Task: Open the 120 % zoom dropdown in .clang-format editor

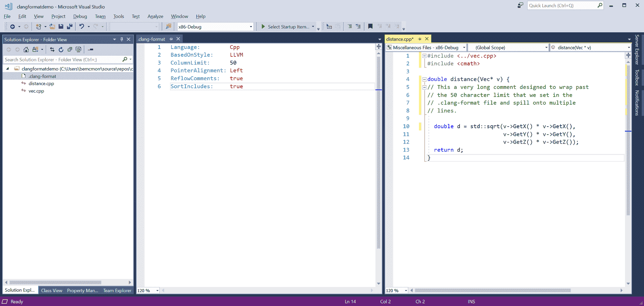Action: click(157, 291)
